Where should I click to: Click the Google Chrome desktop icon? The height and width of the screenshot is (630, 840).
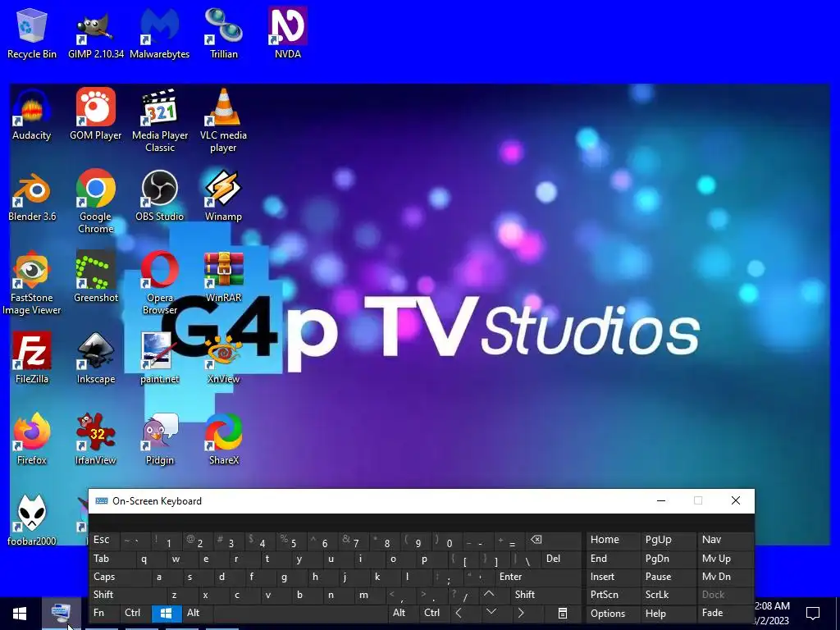pyautogui.click(x=96, y=202)
